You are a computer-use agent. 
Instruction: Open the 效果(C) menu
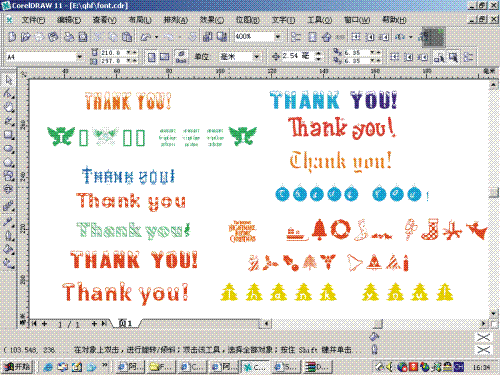click(x=212, y=20)
